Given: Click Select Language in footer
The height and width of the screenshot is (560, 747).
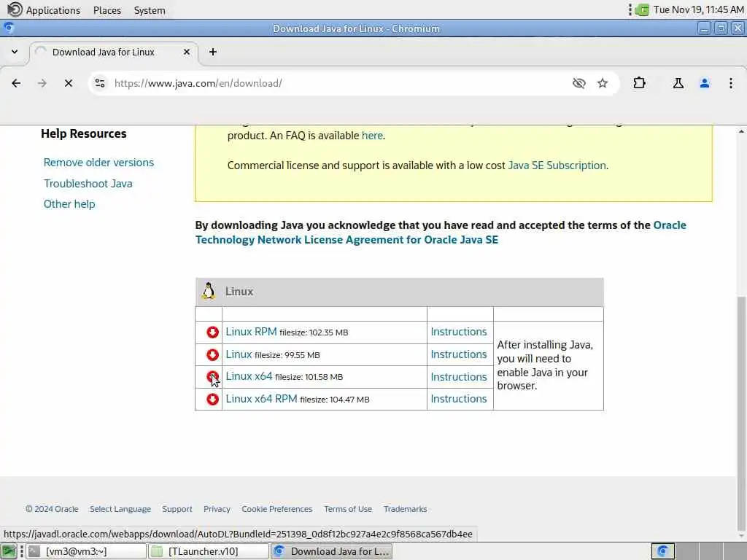Looking at the screenshot, I should pyautogui.click(x=120, y=509).
